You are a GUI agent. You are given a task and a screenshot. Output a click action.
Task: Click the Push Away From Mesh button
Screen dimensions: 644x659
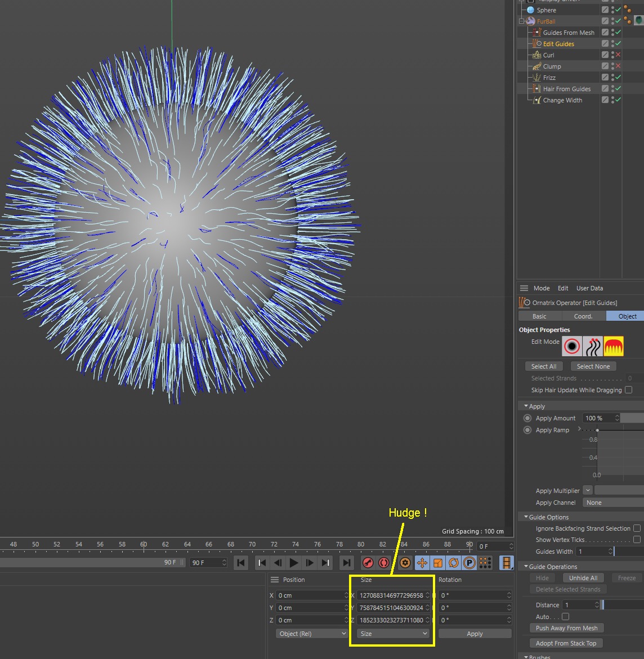point(566,628)
